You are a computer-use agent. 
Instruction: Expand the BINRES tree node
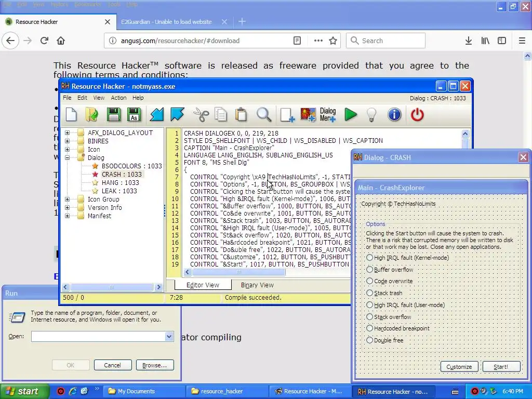67,141
